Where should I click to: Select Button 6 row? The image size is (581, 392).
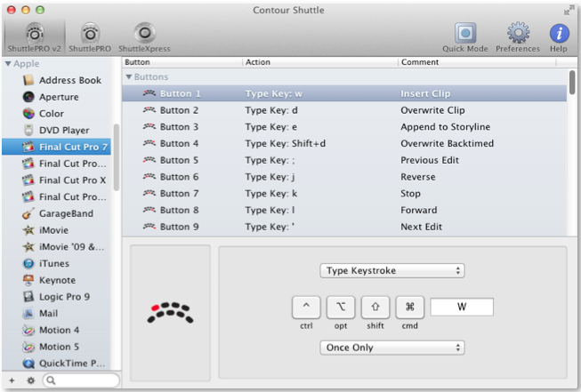point(344,177)
